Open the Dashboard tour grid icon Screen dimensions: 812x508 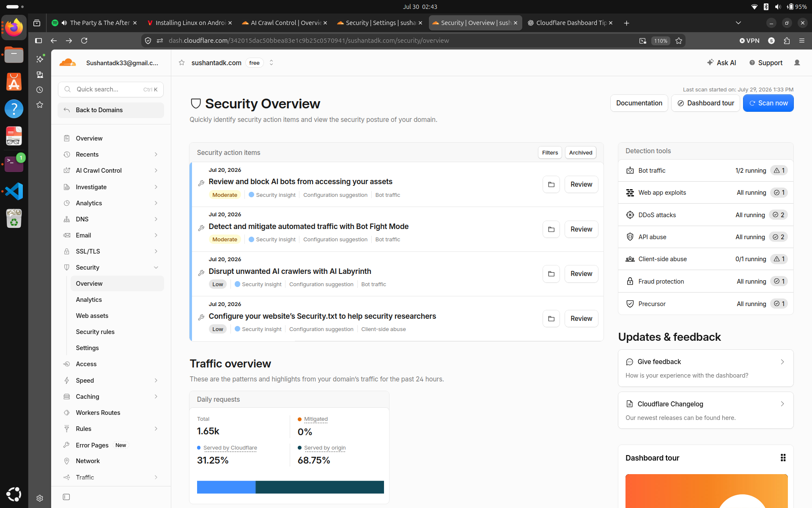tap(783, 458)
